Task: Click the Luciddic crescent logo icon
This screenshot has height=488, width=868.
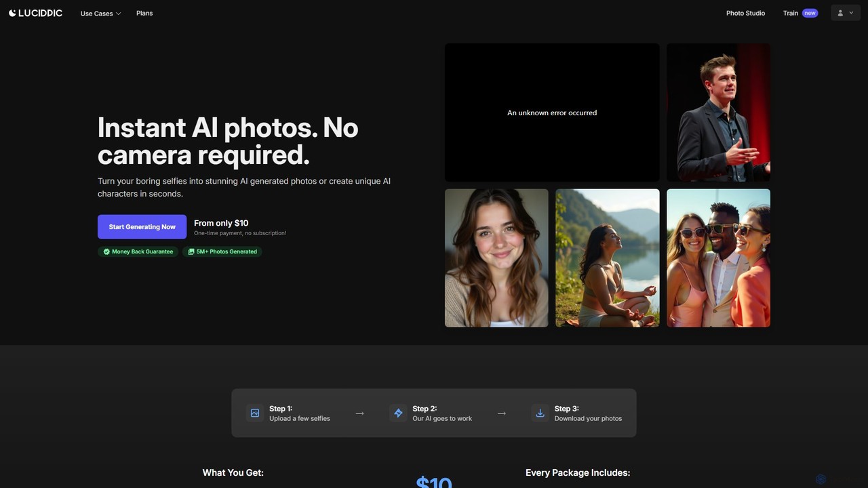Action: click(12, 13)
